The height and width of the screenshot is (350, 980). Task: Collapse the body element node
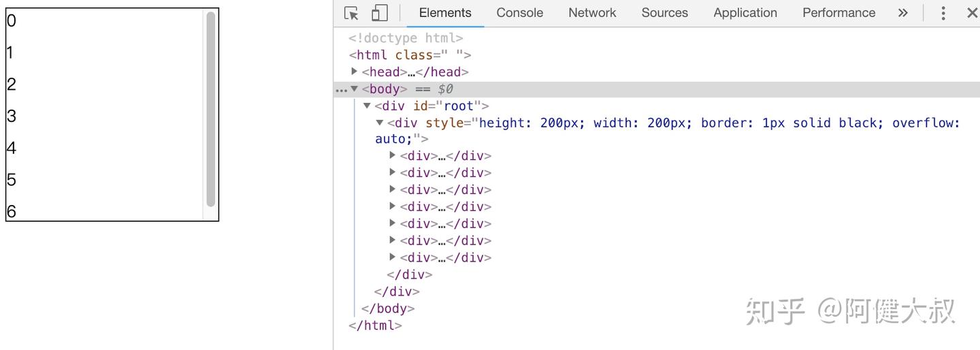355,89
